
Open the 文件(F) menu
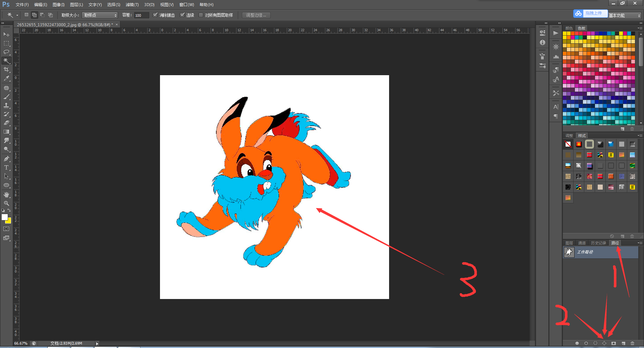click(x=22, y=5)
